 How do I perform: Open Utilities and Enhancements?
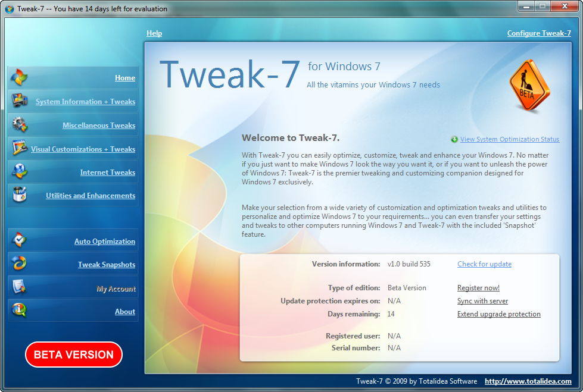coord(91,196)
